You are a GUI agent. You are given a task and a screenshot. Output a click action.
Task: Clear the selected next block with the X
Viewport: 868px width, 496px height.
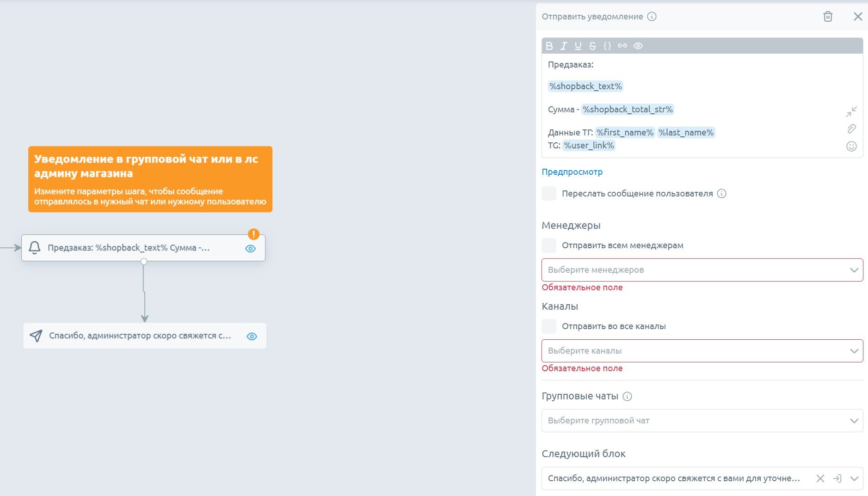[x=820, y=478]
